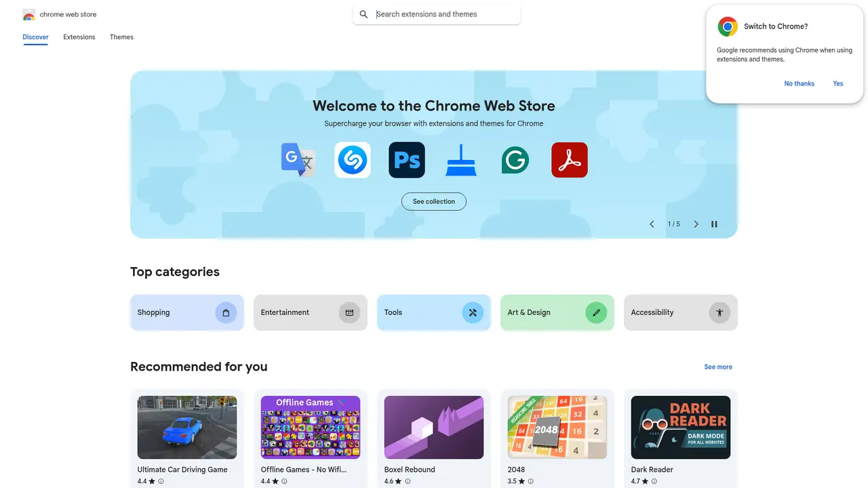
Task: Open the Dark Reader thumbnail
Action: (x=681, y=428)
